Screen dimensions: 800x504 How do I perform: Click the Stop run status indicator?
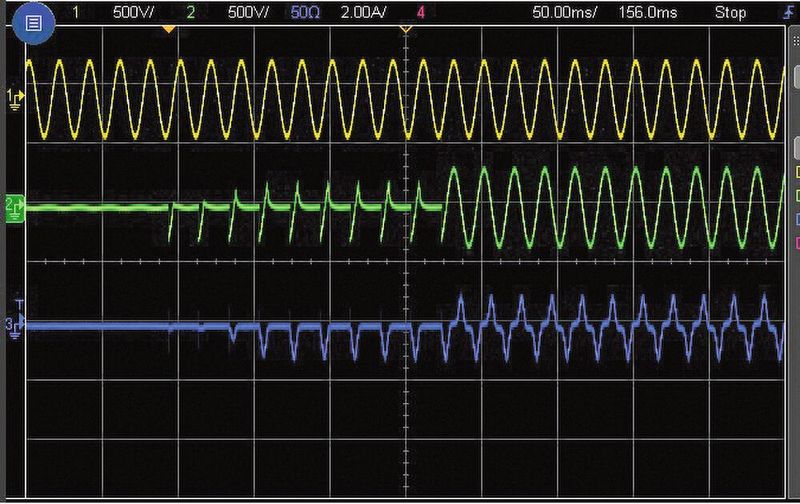tap(730, 13)
